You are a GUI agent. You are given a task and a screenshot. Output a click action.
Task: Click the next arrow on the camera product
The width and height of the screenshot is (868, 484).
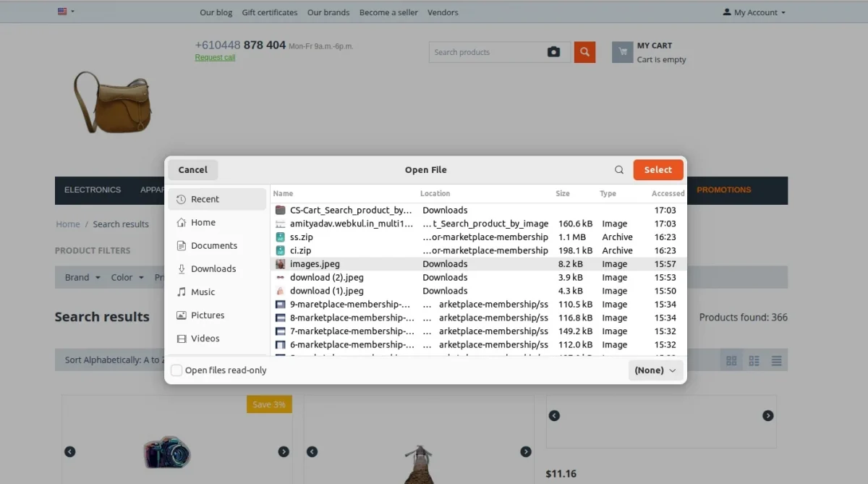(284, 451)
